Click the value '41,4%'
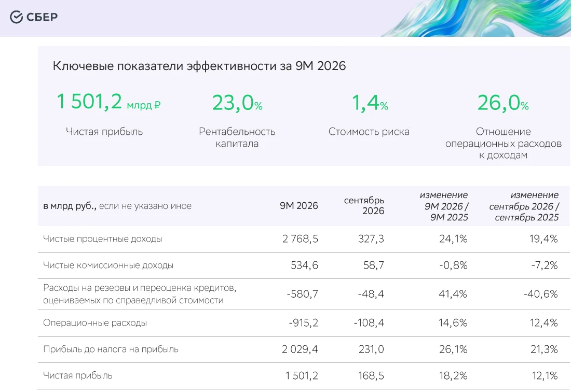571x392 pixels. click(x=453, y=294)
